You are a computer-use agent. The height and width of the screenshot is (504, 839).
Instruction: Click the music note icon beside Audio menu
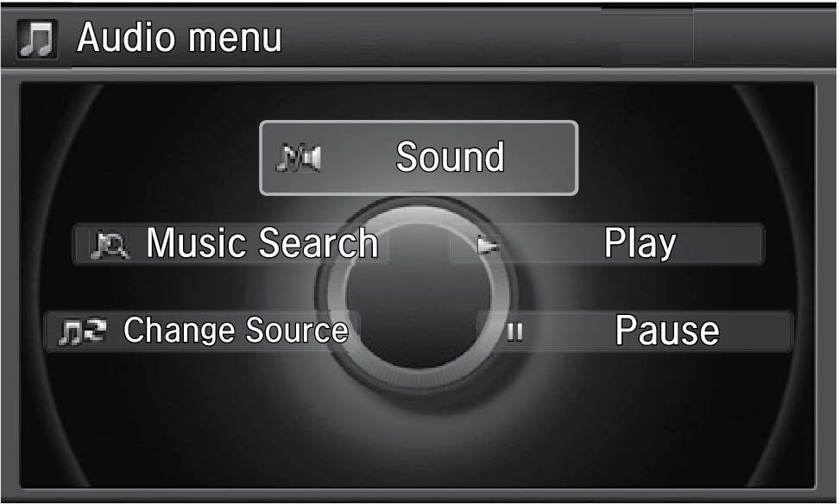pos(36,39)
